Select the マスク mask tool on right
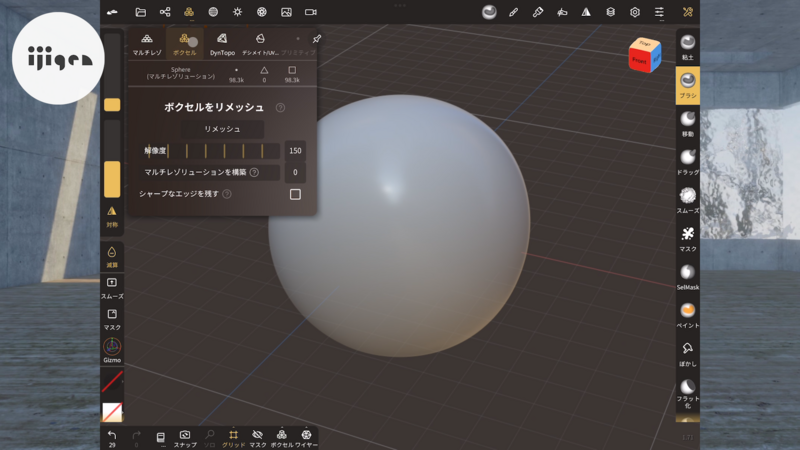800x450 pixels. [x=688, y=238]
